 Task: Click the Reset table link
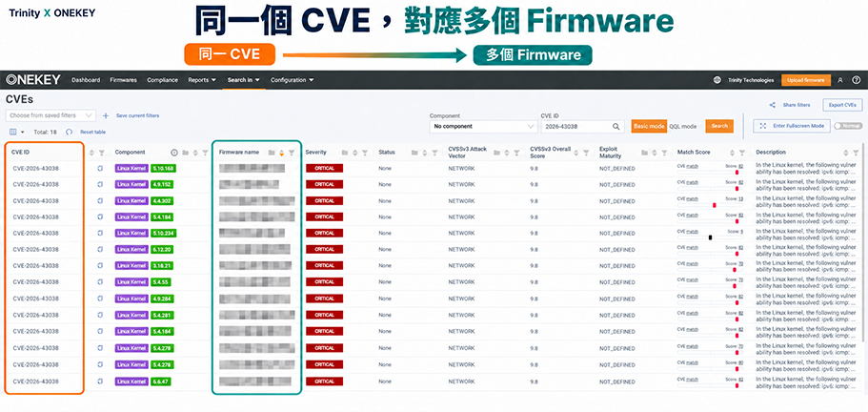click(93, 132)
